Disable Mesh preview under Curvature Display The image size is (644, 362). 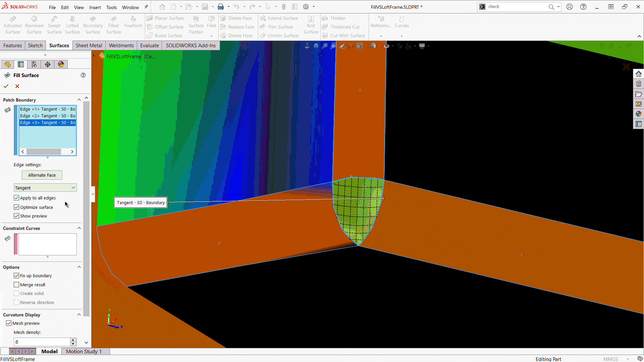(9, 323)
